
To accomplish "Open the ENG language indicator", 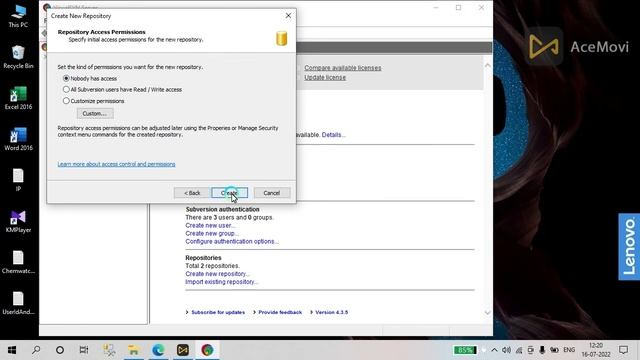I will pos(569,350).
